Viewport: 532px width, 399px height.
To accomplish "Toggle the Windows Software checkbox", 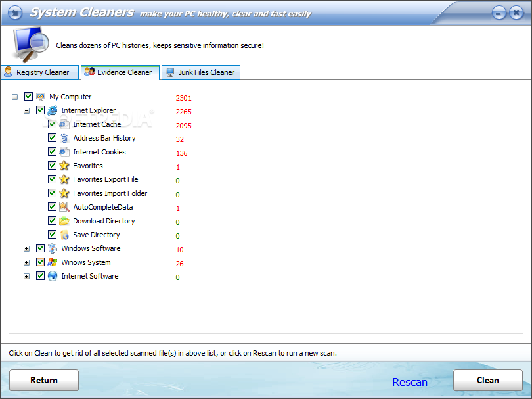I will click(x=40, y=248).
